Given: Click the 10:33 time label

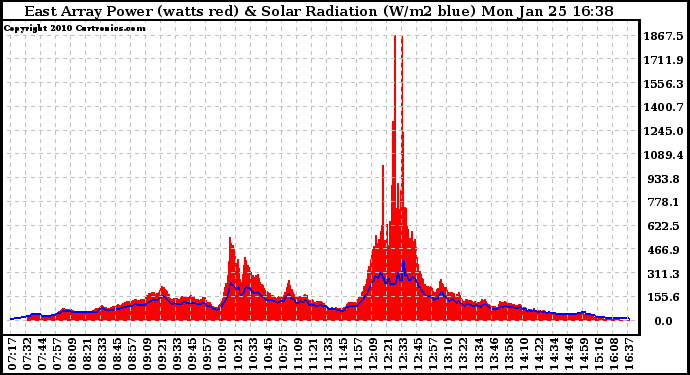Looking at the screenshot, I should [252, 354].
